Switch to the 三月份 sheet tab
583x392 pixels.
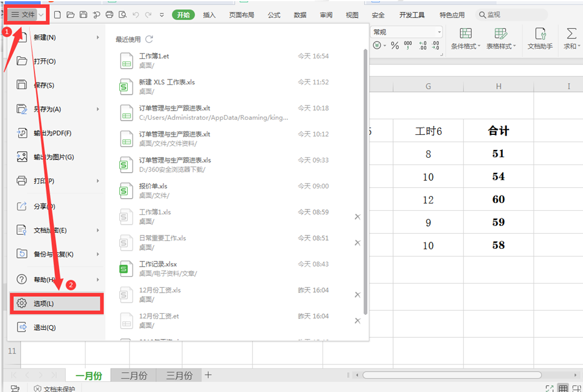point(179,375)
